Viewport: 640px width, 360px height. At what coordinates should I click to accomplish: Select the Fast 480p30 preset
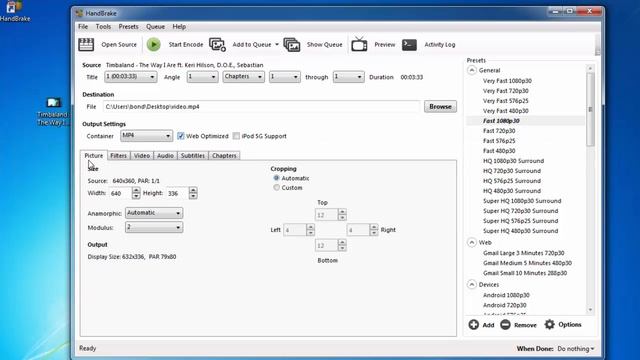(x=499, y=151)
